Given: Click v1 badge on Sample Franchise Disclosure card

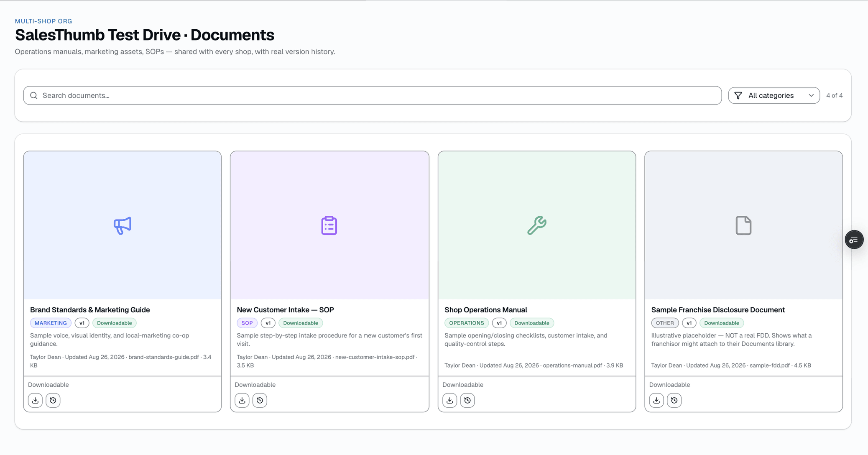Looking at the screenshot, I should pos(689,323).
